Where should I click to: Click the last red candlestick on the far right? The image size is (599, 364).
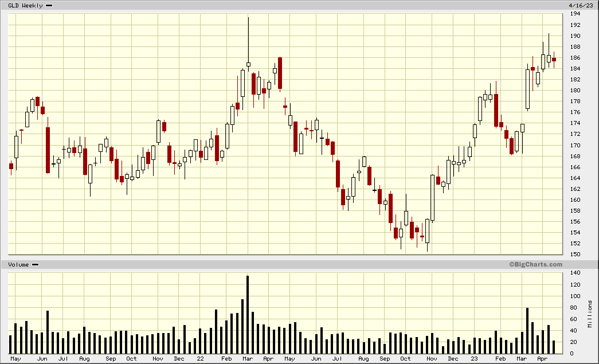(554, 59)
